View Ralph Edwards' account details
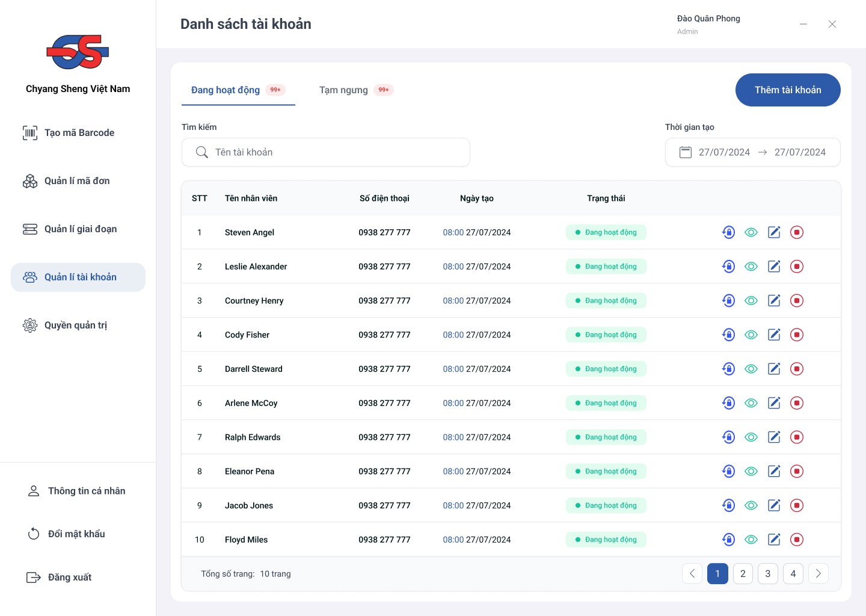 (x=751, y=437)
